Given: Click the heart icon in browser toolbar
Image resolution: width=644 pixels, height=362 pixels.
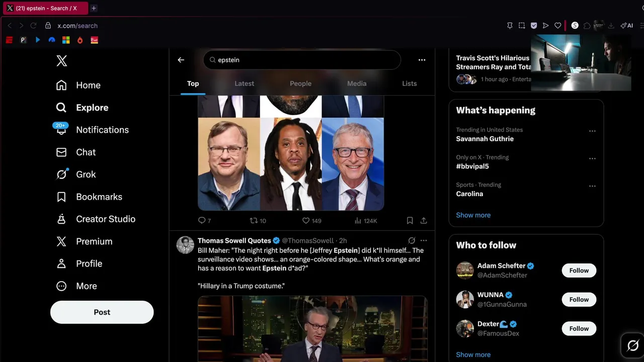Looking at the screenshot, I should click(557, 26).
